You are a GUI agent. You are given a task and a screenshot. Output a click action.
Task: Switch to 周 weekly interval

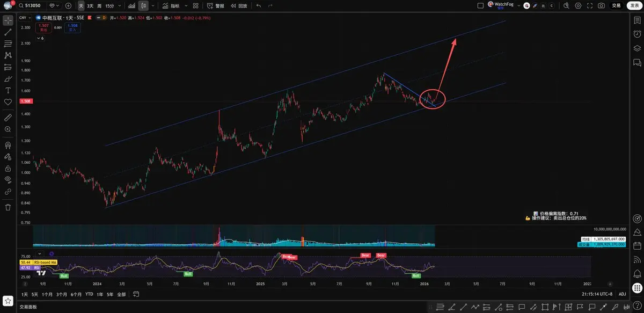point(99,5)
